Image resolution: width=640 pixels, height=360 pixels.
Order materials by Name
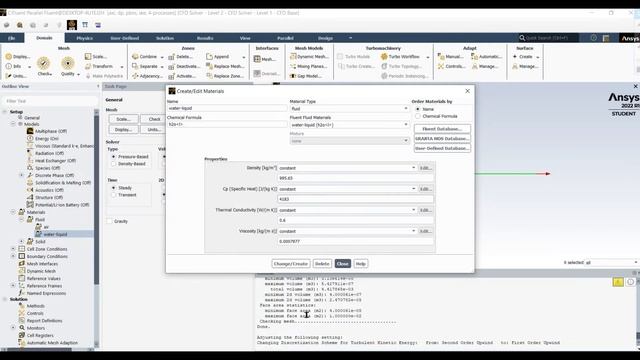pos(418,109)
